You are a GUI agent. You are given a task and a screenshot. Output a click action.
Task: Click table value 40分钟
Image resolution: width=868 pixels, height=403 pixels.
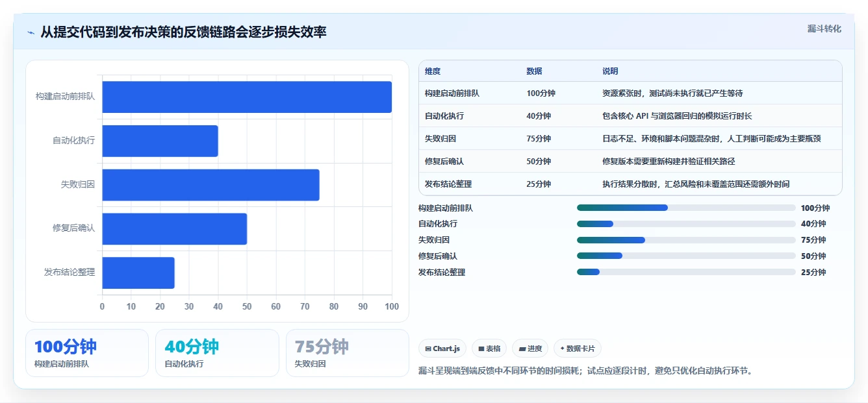click(x=539, y=116)
